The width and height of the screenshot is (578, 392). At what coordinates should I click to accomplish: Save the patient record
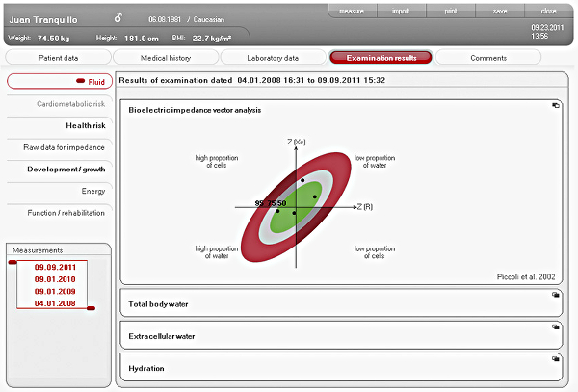pyautogui.click(x=500, y=11)
